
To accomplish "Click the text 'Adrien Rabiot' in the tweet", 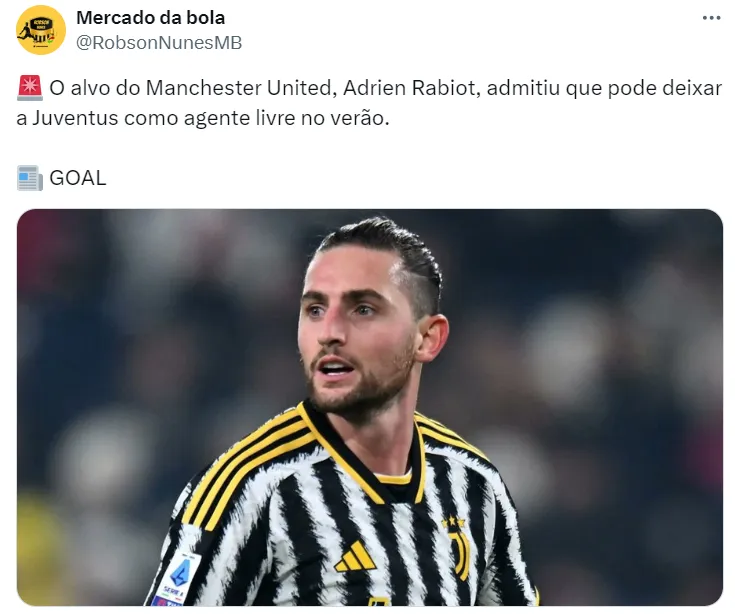I will (x=412, y=88).
